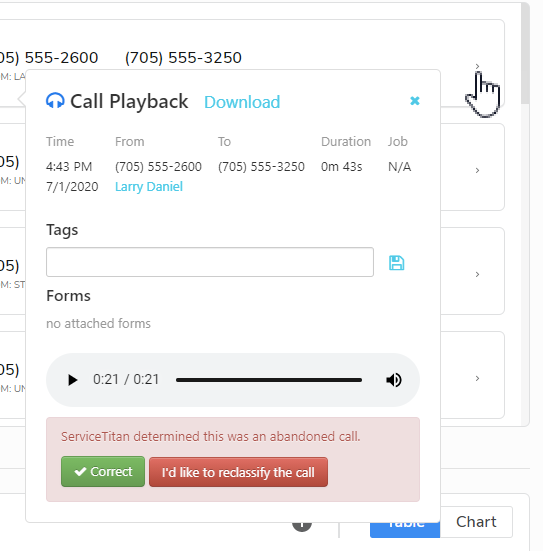Mute the audio with speaker icon

tap(394, 380)
